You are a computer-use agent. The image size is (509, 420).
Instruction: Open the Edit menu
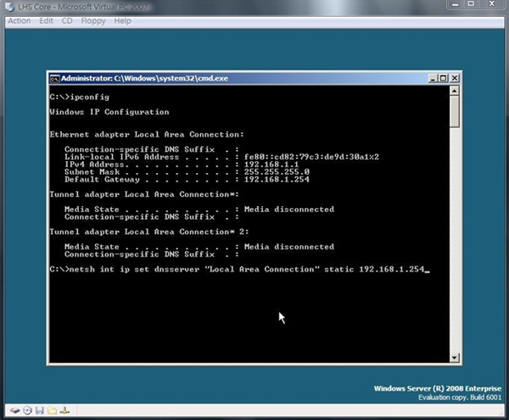(x=46, y=20)
